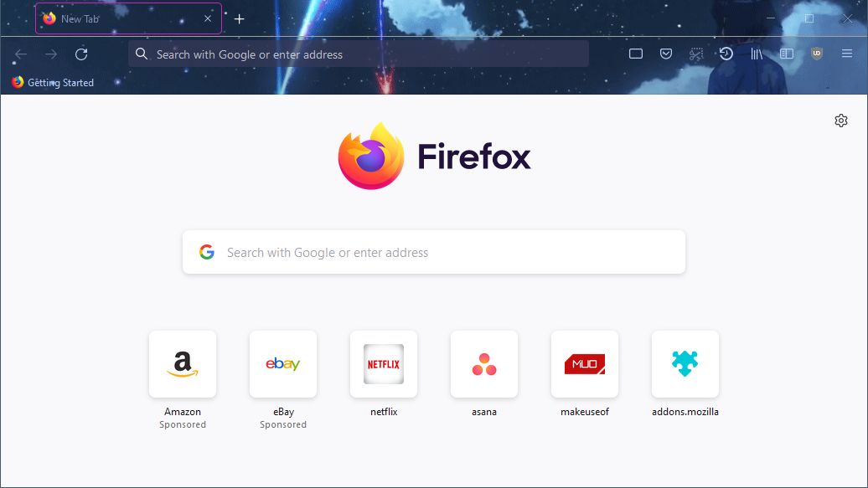Open the addons.mozilla shortcut tile
The height and width of the screenshot is (488, 868).
click(x=685, y=364)
